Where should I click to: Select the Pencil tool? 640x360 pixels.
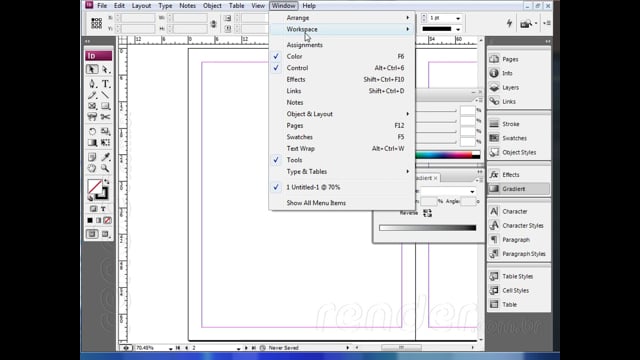(x=92, y=95)
